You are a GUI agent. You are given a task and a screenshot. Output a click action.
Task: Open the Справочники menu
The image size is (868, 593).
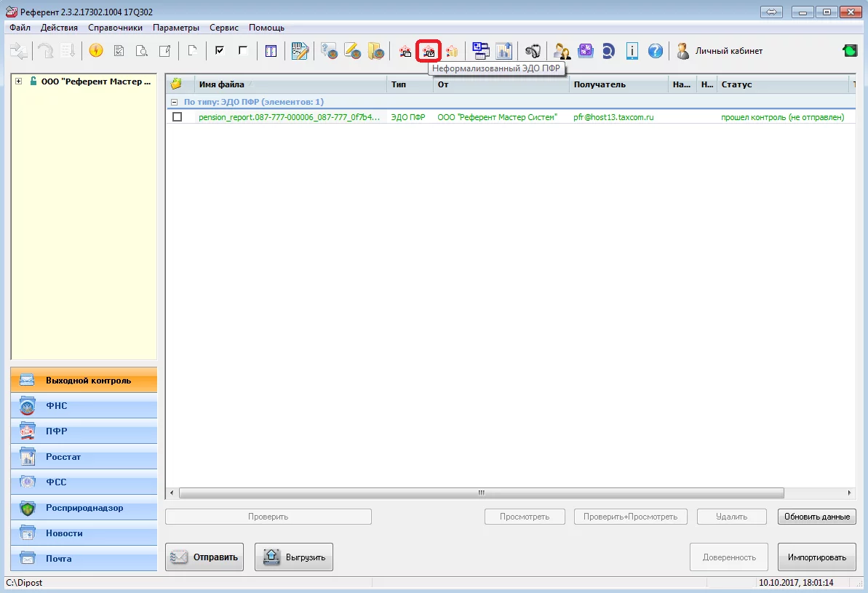(x=115, y=28)
